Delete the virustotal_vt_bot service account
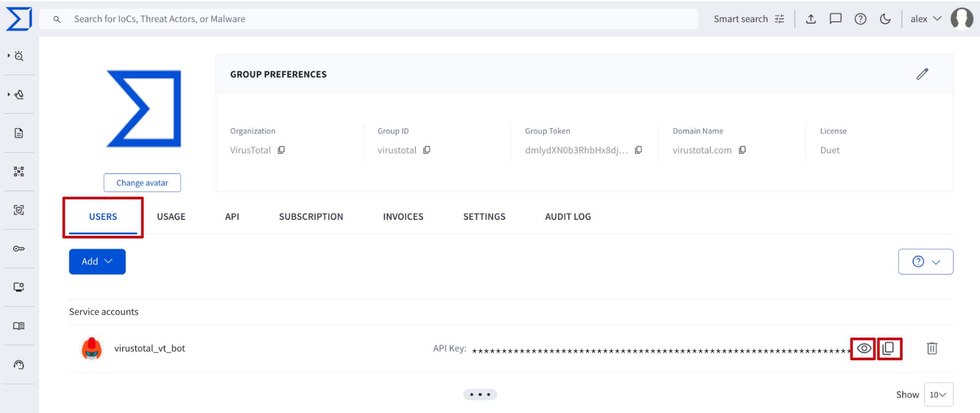 tap(932, 348)
